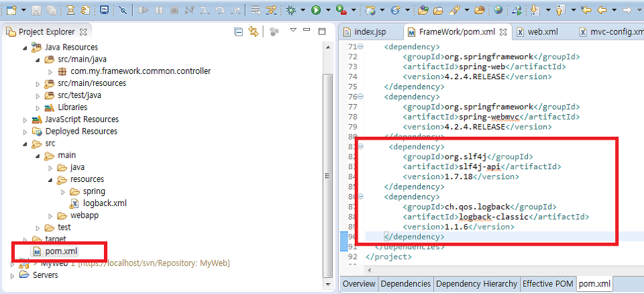This screenshot has width=644, height=294.
Task: Click the Forward navigation arrow icon
Action: [627, 10]
